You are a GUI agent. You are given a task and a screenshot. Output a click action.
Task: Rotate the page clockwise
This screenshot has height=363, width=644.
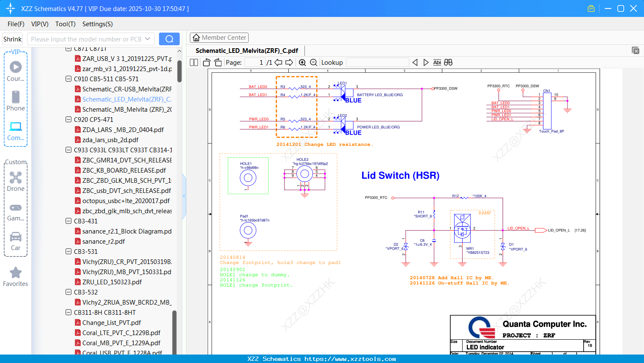click(218, 63)
